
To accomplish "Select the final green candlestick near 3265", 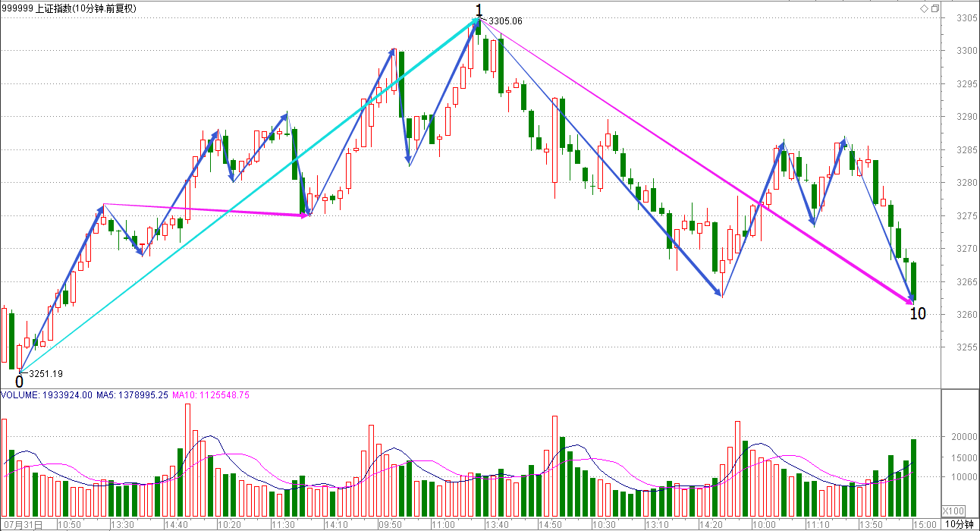I will click(x=914, y=281).
